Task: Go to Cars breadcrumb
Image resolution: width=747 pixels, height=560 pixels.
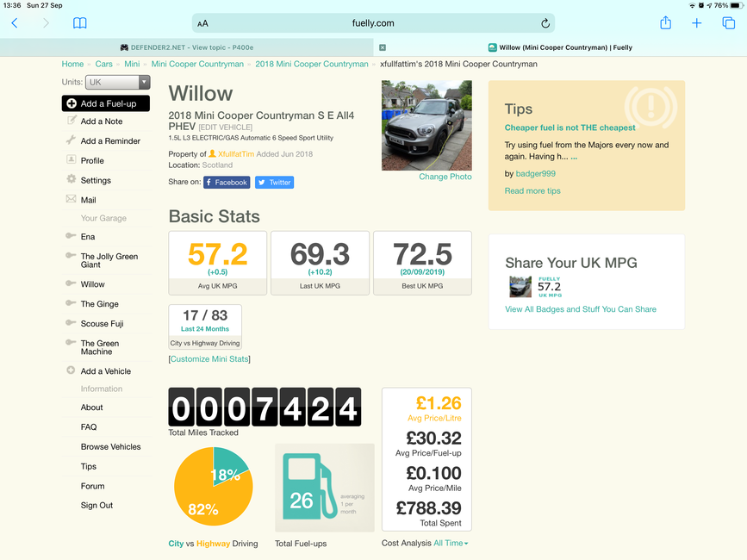Action: [104, 64]
